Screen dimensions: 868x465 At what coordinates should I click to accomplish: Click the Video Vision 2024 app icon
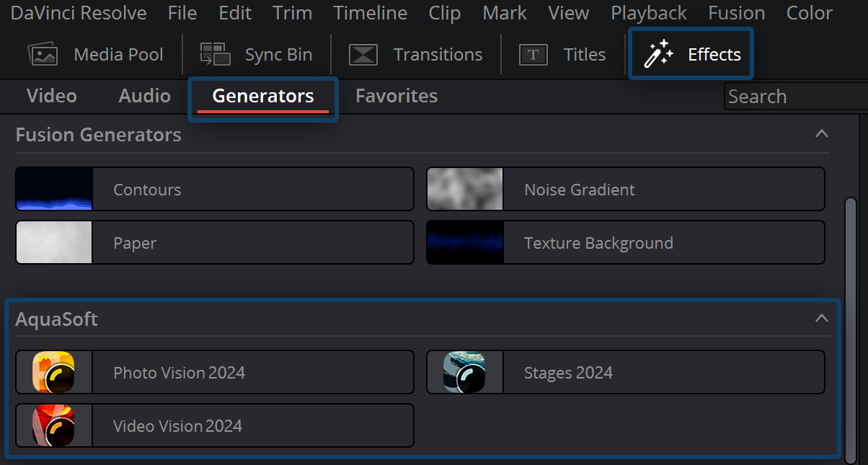(x=53, y=425)
